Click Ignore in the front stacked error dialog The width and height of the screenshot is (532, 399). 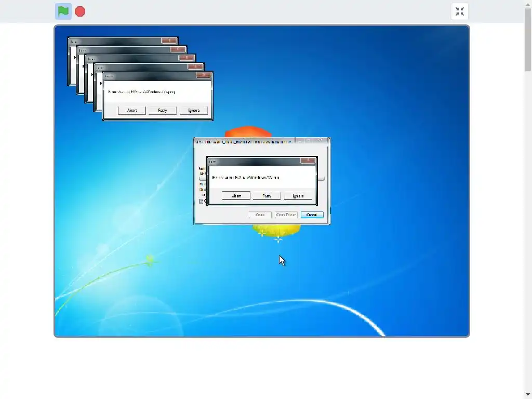point(193,110)
